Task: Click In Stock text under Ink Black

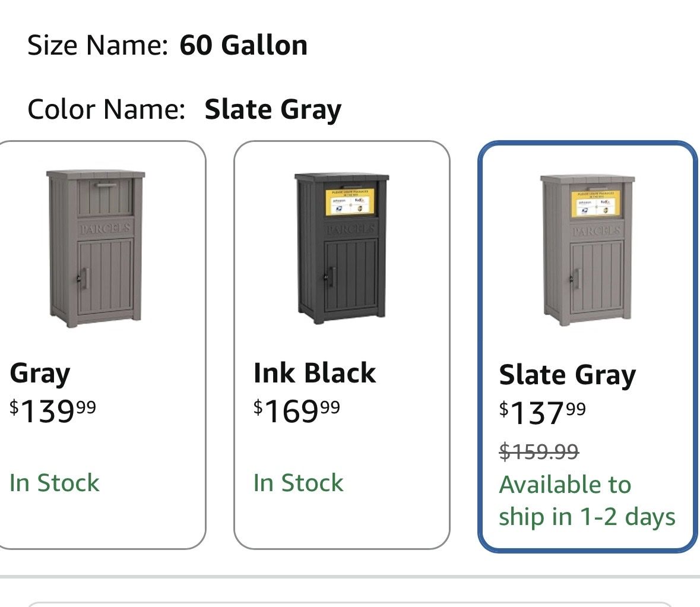Action: tap(299, 483)
